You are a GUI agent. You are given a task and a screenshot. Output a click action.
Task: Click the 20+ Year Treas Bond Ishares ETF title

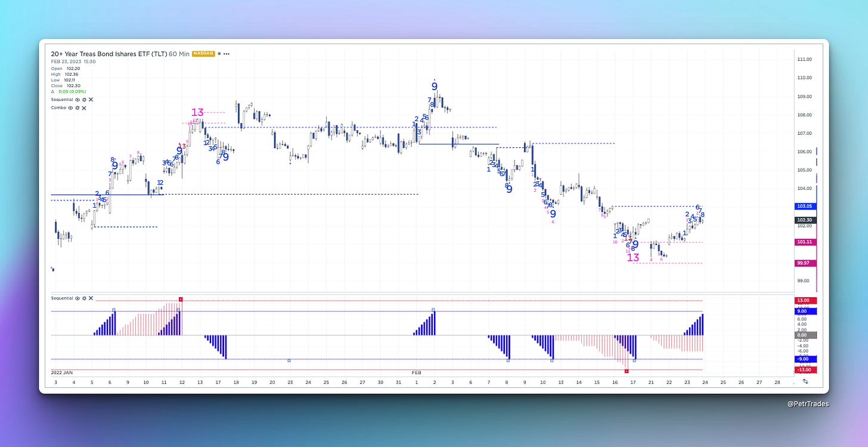(109, 54)
